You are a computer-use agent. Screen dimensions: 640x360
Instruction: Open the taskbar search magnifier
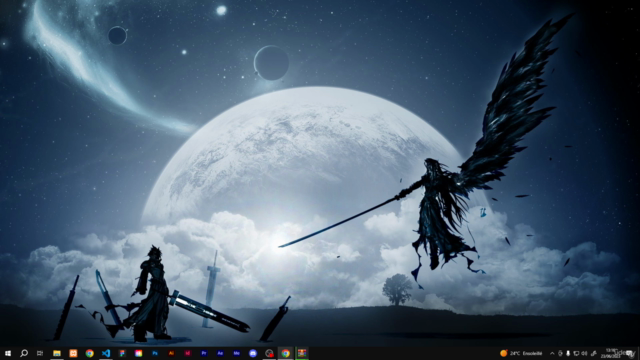click(24, 353)
